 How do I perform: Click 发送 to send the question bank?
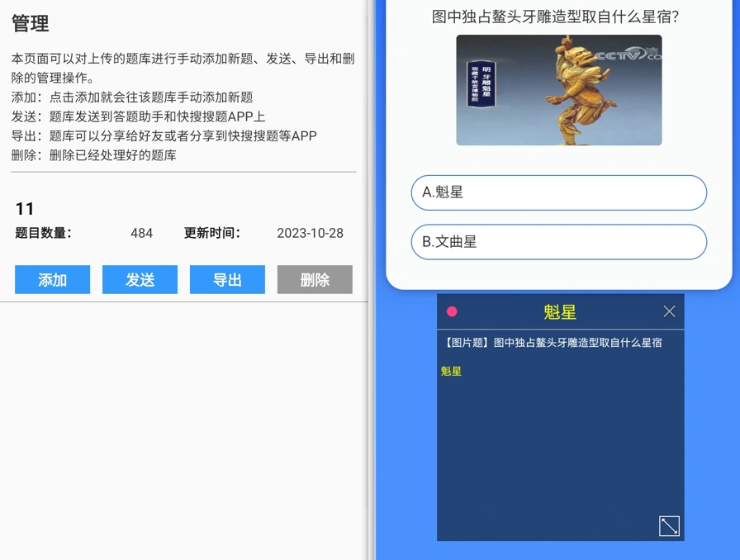click(x=140, y=279)
